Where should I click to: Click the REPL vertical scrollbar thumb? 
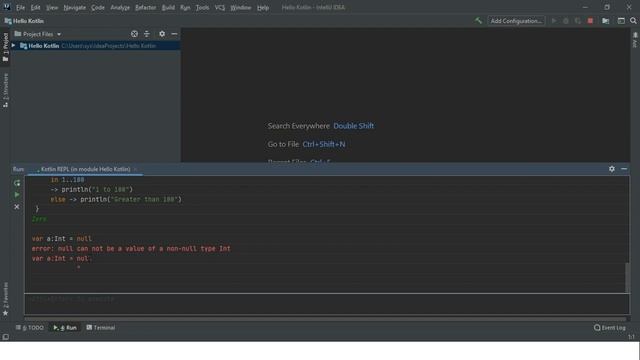[627, 278]
